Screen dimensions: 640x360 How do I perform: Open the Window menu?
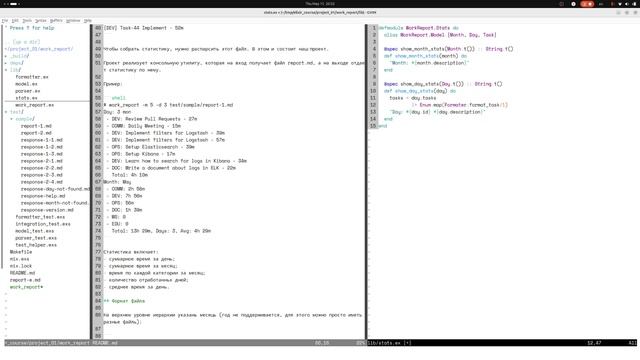coord(73,20)
